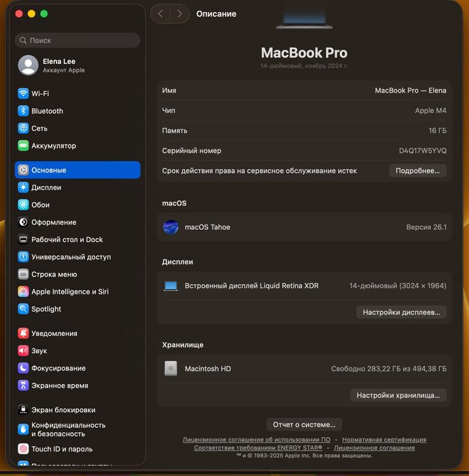Open Обои from the sidebar

[77, 205]
